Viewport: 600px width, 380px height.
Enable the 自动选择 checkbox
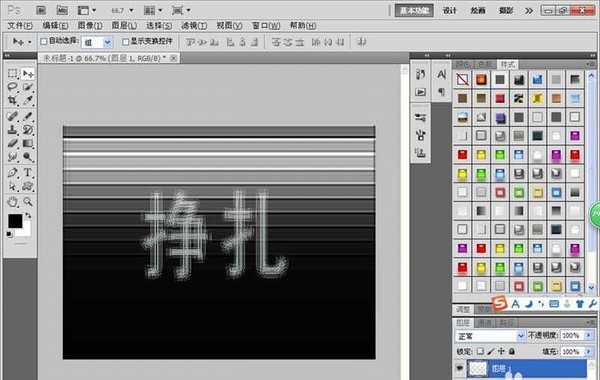click(44, 41)
